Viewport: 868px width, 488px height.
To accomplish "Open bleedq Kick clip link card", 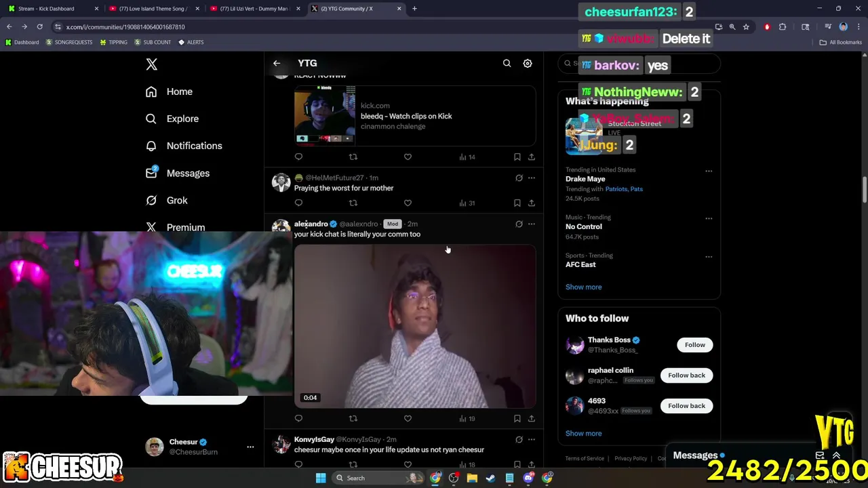I will (415, 115).
